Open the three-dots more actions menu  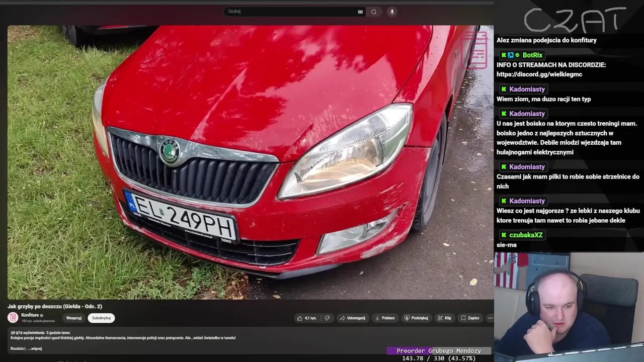[x=490, y=318]
